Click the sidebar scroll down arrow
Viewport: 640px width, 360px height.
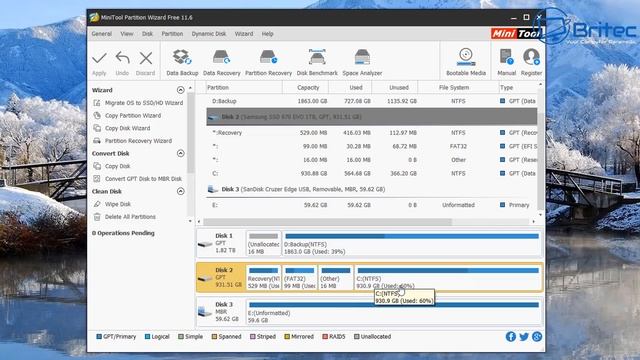tap(190, 221)
